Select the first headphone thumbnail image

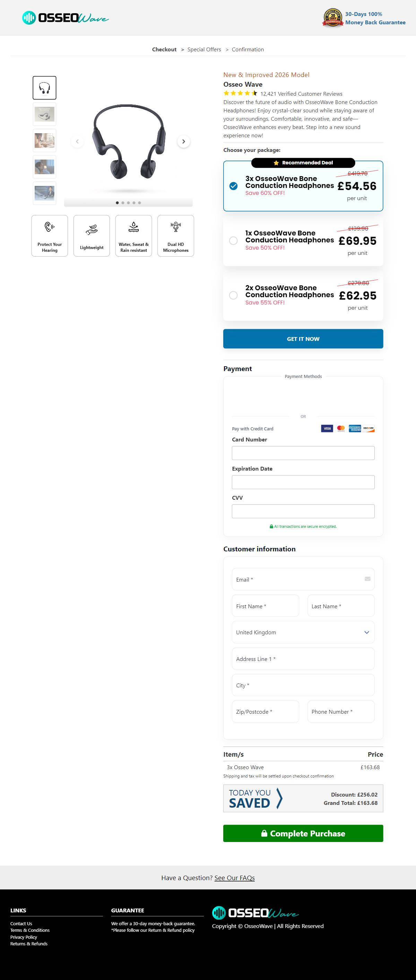pos(44,88)
